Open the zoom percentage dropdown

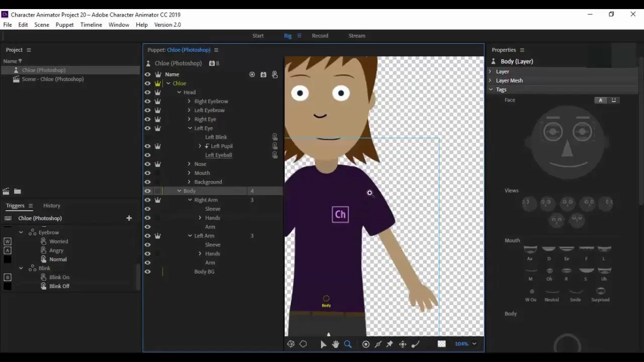(473, 344)
